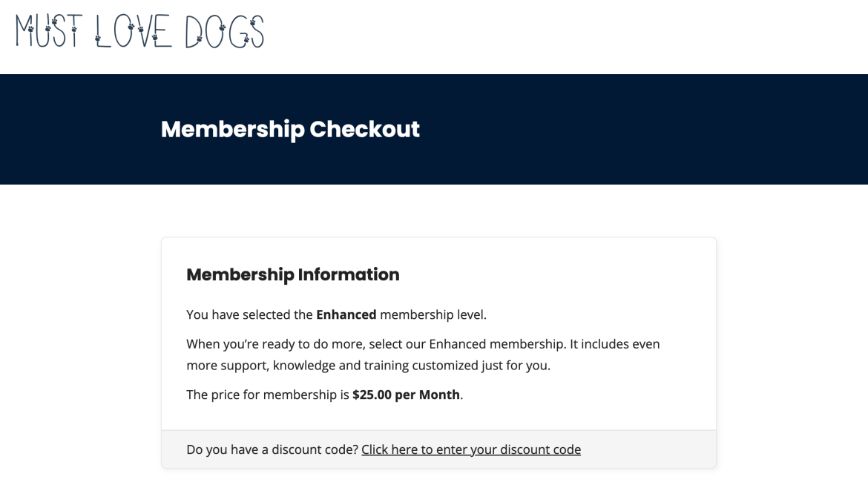Select the Enhanced membership description paragraph

coord(423,354)
